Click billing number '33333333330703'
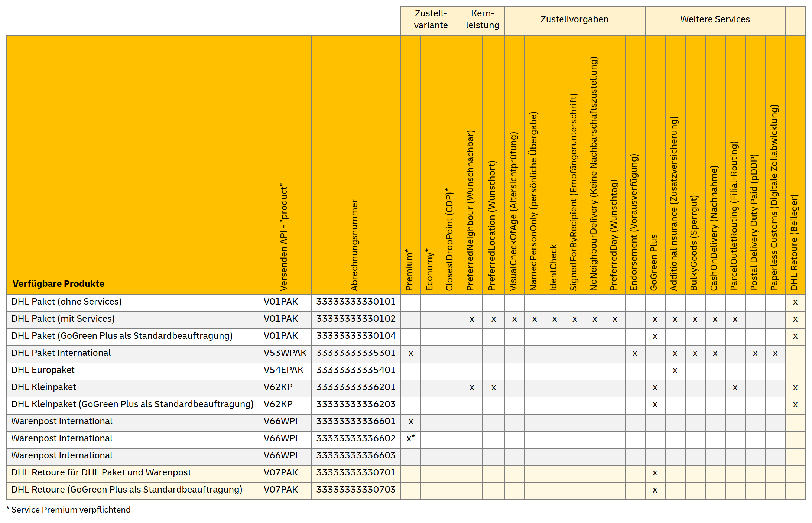The width and height of the screenshot is (812, 523). tap(356, 490)
